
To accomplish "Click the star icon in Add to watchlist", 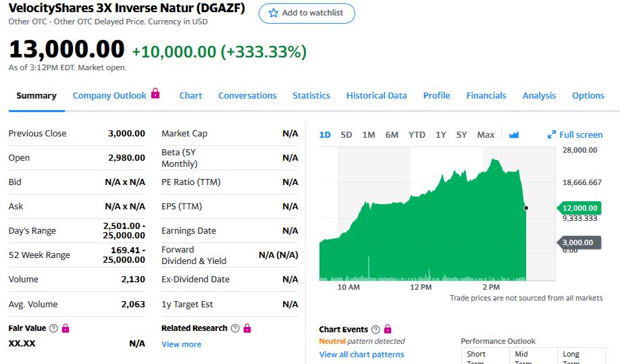I will click(274, 13).
